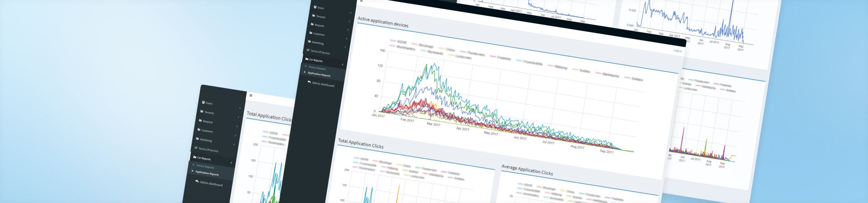Click 'Total Application Clicks' heading in front window

[x=361, y=143]
